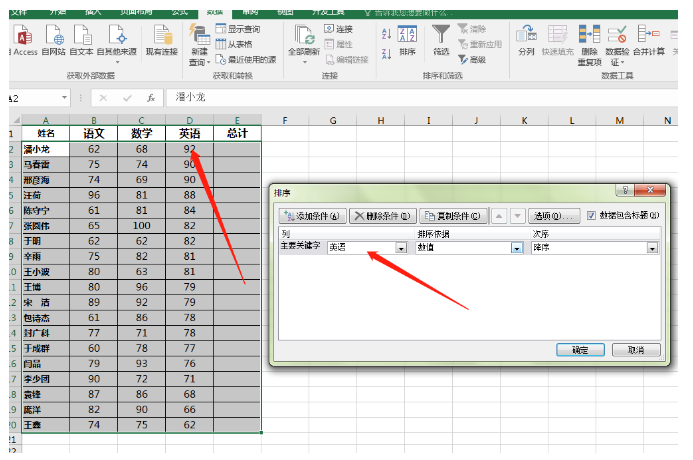This screenshot has height=460, width=693.
Task: Select column M header
Action: click(x=620, y=120)
